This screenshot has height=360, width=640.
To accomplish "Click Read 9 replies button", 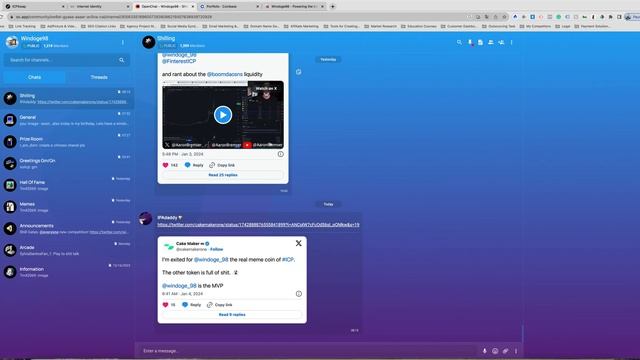I will pos(232,315).
